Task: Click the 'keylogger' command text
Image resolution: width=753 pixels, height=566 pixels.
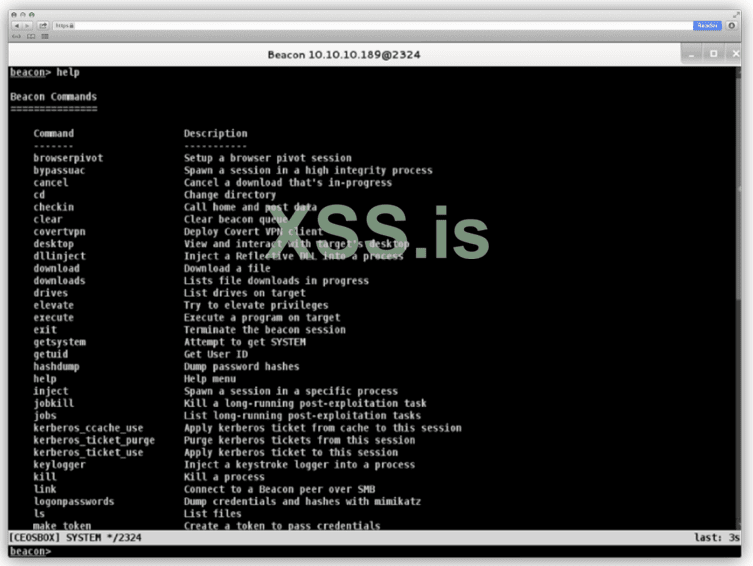Action: coord(59,465)
